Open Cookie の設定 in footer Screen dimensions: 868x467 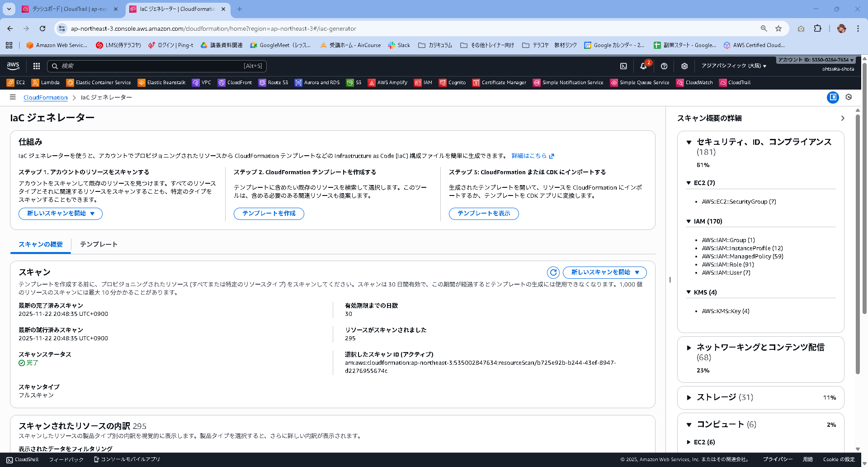point(839,460)
